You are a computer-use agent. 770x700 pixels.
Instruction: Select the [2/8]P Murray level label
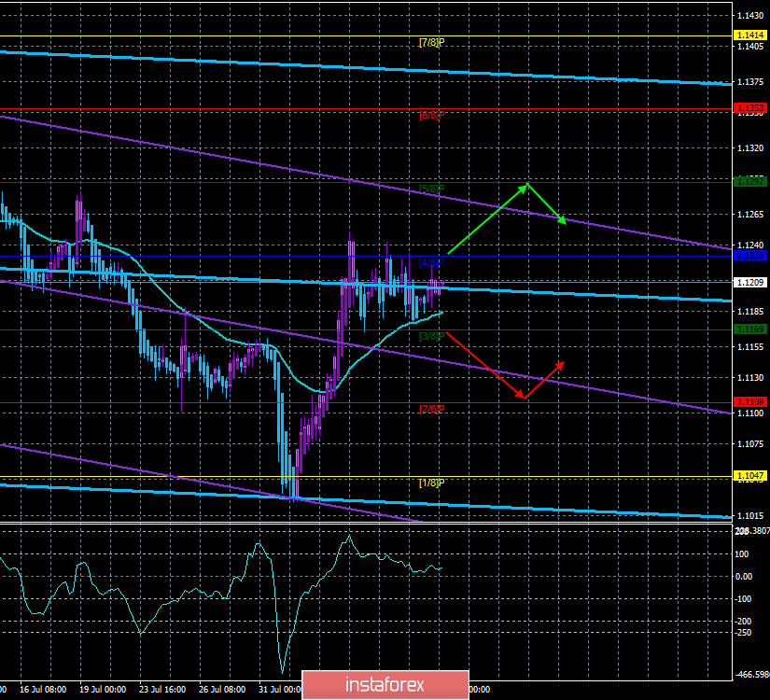431,409
